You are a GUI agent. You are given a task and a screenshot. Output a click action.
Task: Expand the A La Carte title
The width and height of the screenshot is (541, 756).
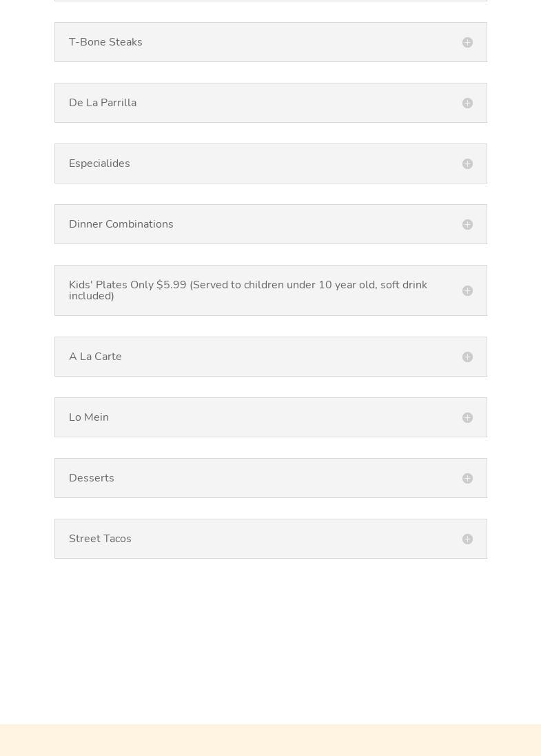tap(95, 357)
